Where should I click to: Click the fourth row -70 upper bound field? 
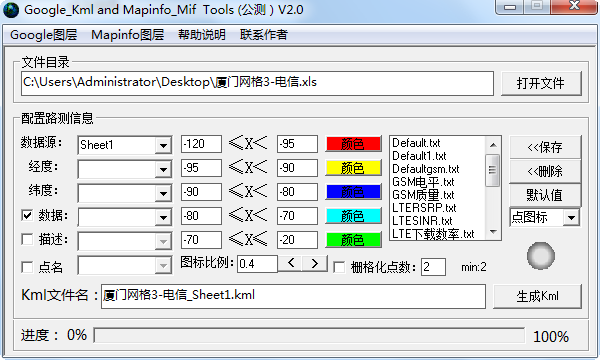click(x=297, y=216)
